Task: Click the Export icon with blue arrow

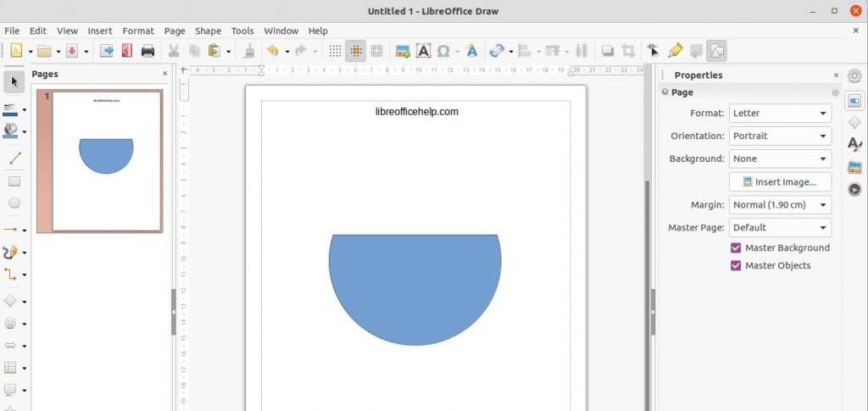Action: 106,51
